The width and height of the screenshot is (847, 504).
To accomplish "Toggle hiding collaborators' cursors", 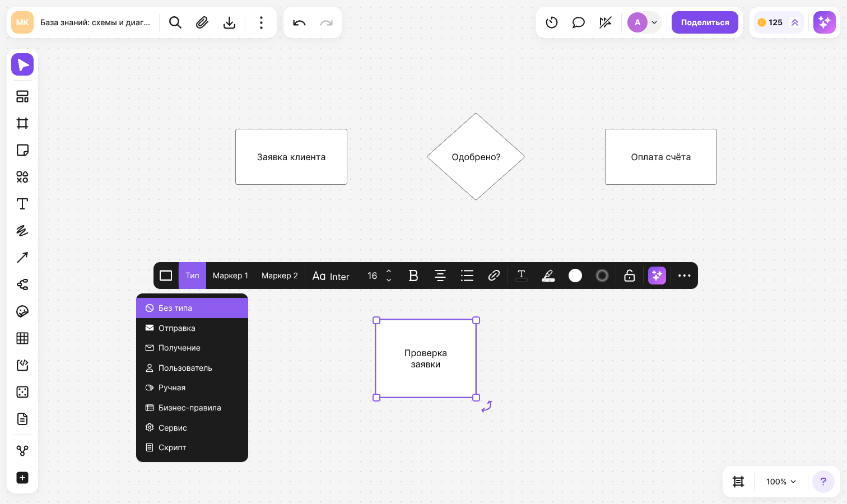I will (x=606, y=22).
